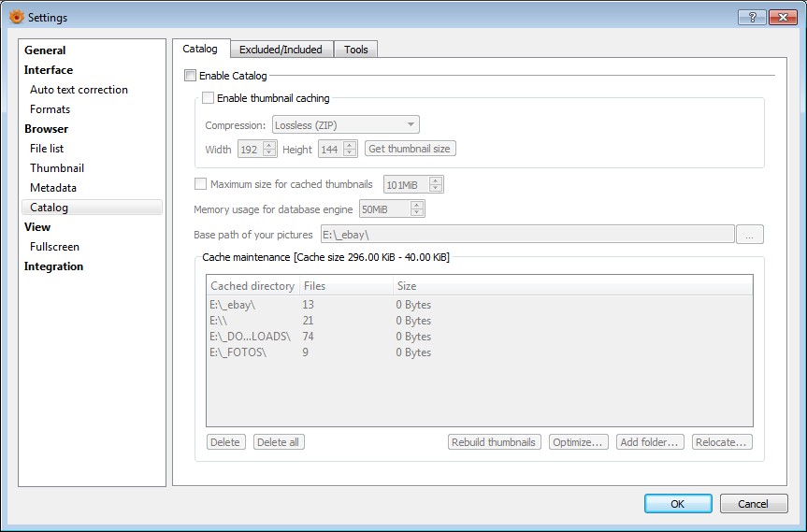
Task: Select Interface settings category
Action: coord(49,69)
